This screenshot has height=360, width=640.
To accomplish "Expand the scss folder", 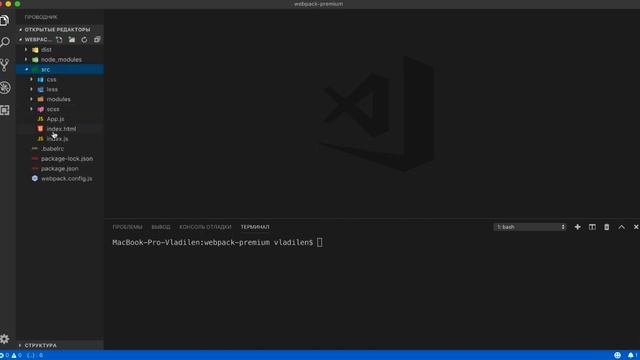I will click(x=60, y=109).
